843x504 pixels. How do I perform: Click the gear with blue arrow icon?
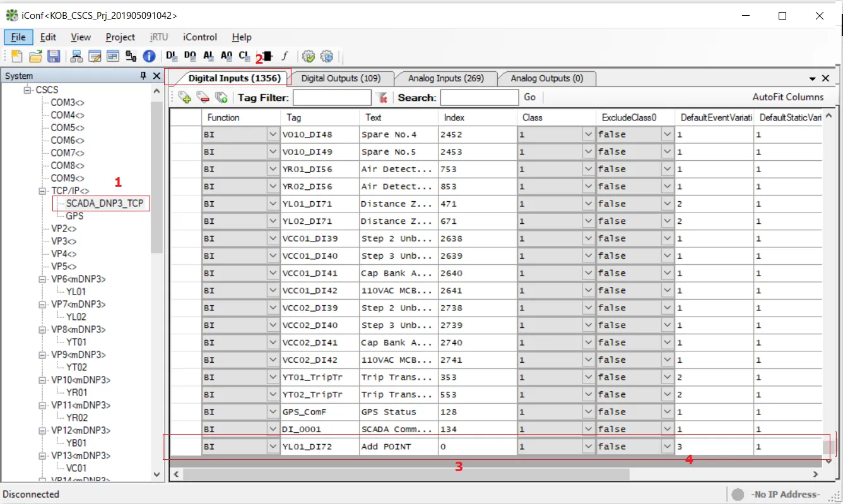pos(326,56)
